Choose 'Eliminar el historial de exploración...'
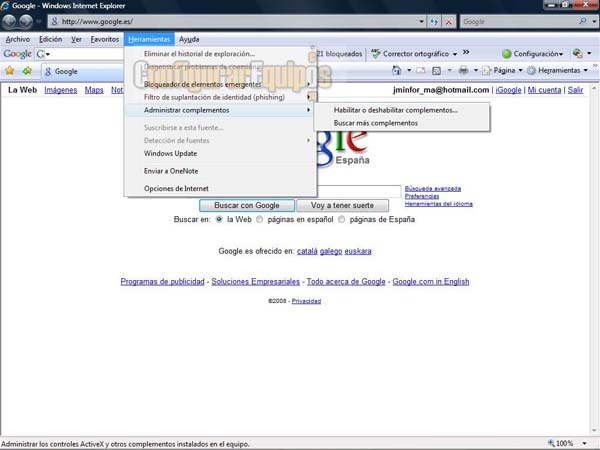Screen dimensions: 600x450 220,54
